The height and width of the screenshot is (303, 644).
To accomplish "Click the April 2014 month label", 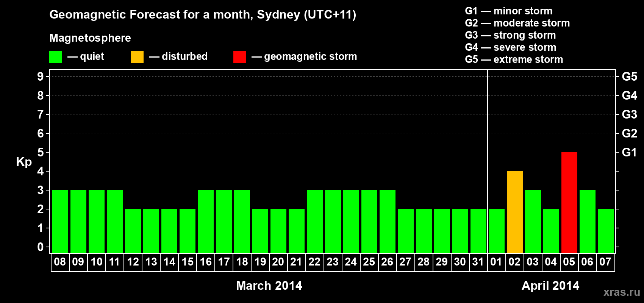I will (x=550, y=286).
